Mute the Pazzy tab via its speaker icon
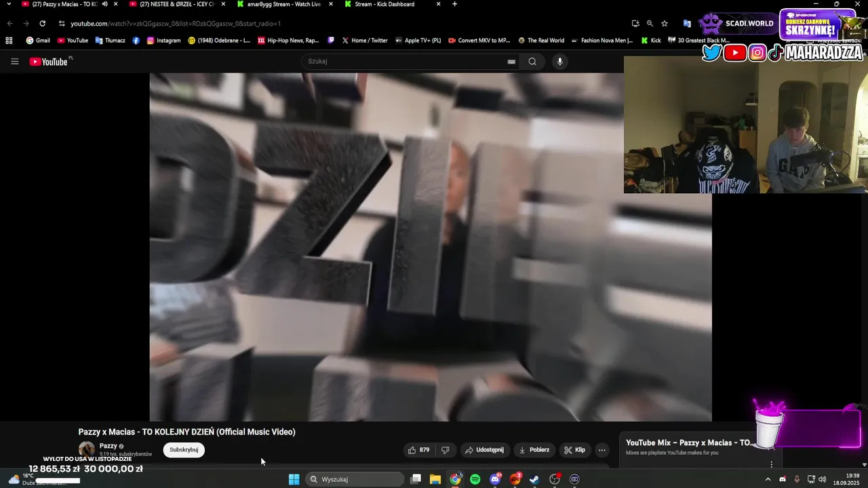 click(x=104, y=4)
